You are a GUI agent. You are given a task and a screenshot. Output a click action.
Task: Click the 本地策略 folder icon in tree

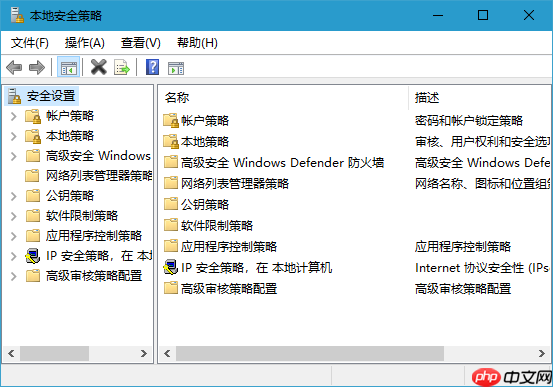33,136
